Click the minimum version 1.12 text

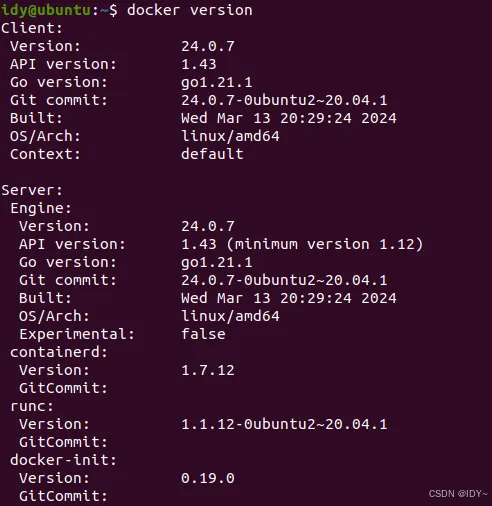(x=325, y=244)
